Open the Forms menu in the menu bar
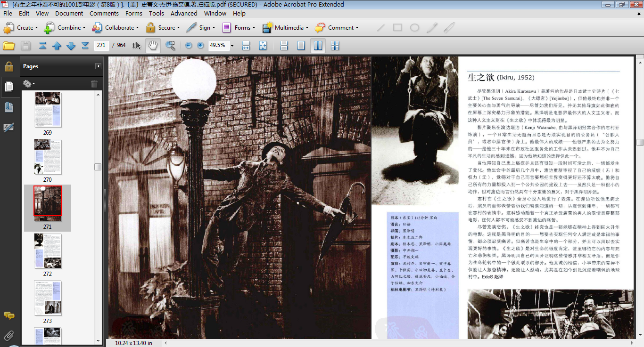This screenshot has width=644, height=347. 133,14
